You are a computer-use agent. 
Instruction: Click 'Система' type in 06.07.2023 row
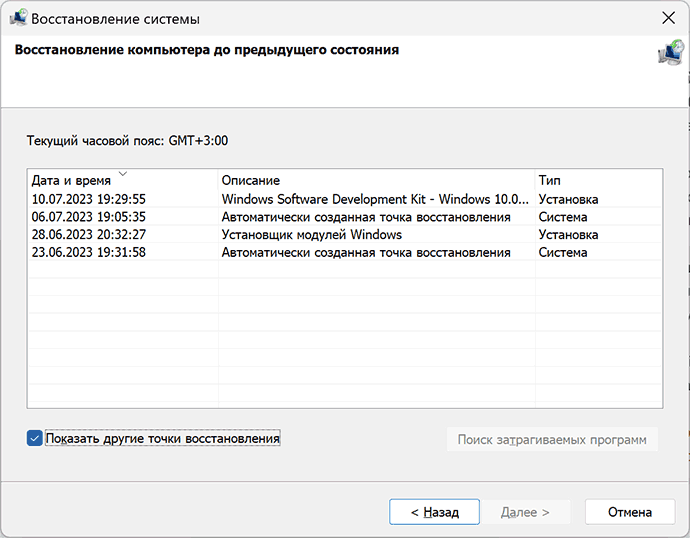tap(563, 217)
